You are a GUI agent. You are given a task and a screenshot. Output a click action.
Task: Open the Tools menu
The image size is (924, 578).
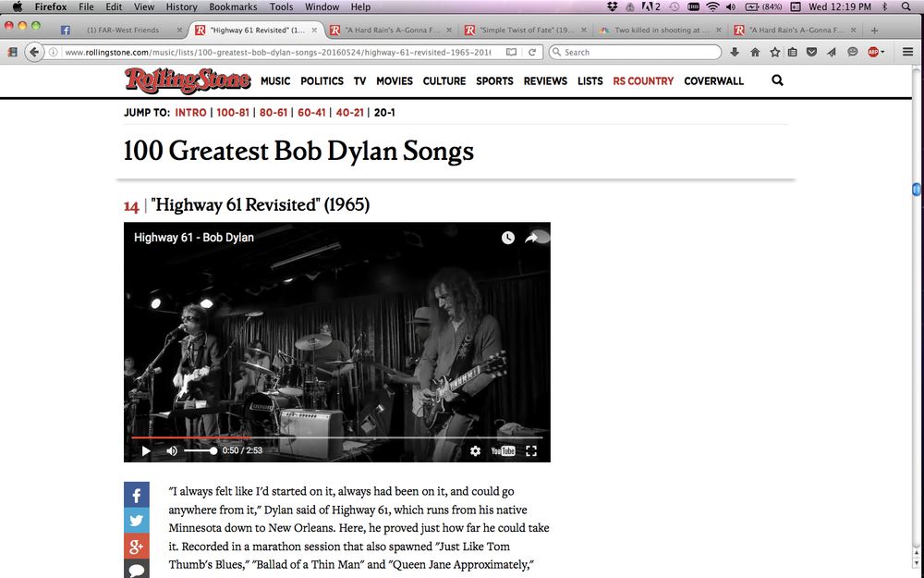click(281, 7)
